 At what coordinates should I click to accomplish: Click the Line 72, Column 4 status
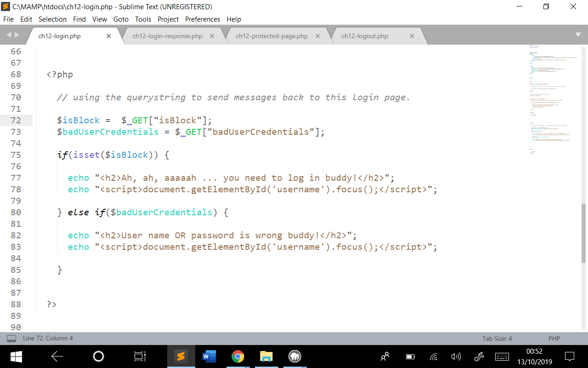coord(48,339)
